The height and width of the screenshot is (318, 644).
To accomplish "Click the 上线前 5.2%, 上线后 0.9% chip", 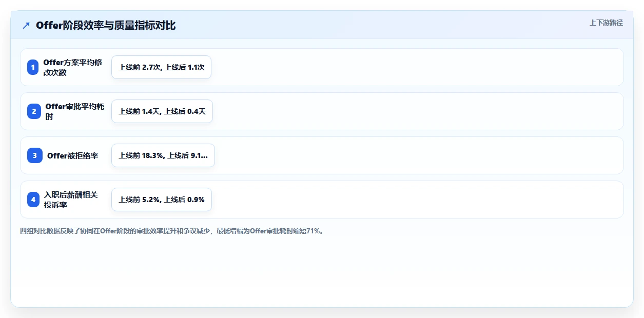I will point(162,200).
